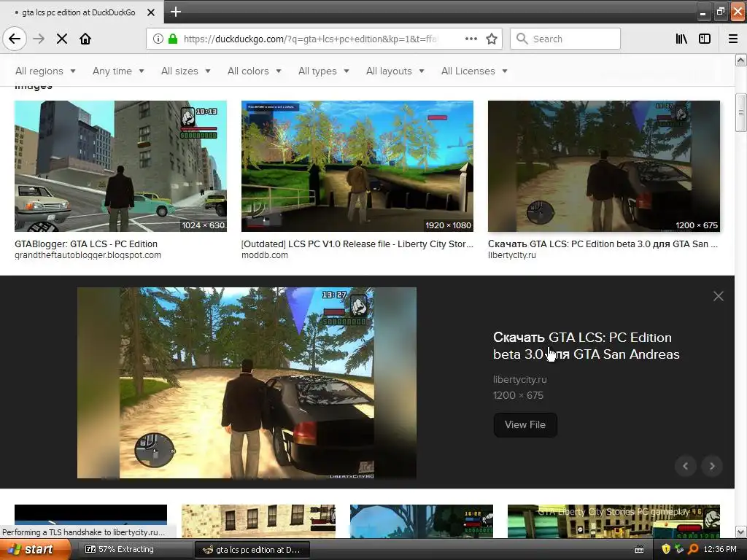The width and height of the screenshot is (747, 560).
Task: Open GTA Liberty City Stories PC gameplay thumbnail
Action: click(614, 521)
